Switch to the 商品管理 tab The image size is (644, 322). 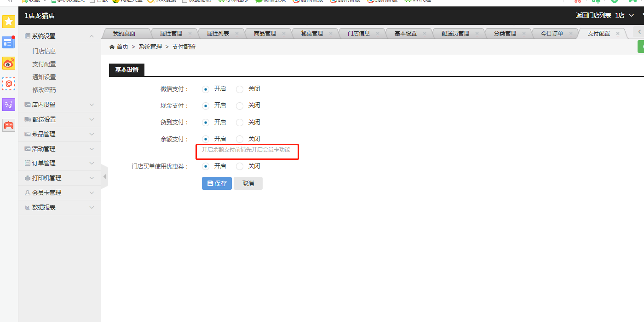[x=264, y=34]
